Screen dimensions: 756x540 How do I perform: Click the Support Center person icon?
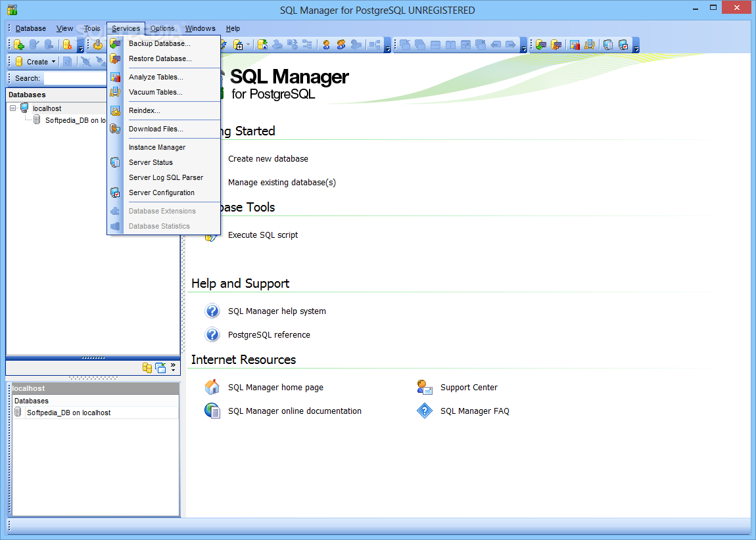click(x=424, y=387)
